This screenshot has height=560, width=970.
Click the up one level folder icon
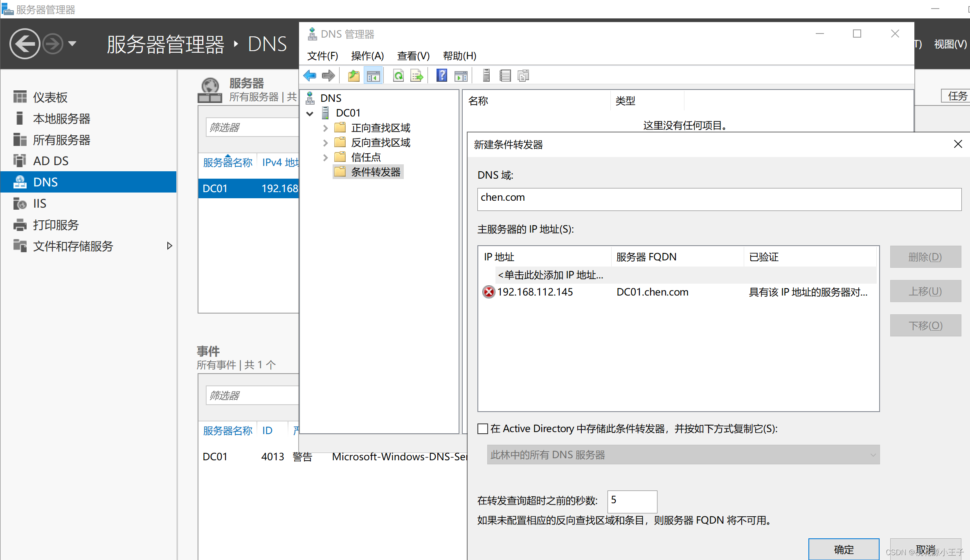[x=353, y=75]
